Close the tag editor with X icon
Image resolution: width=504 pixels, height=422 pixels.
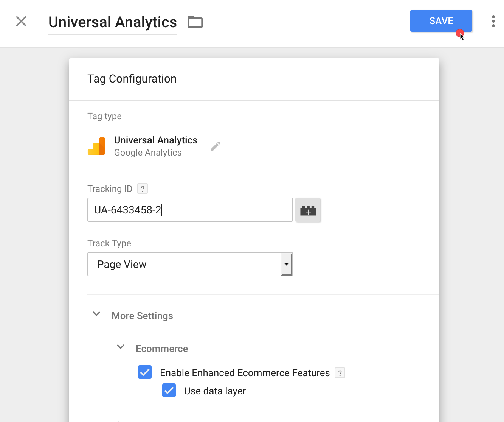coord(21,21)
